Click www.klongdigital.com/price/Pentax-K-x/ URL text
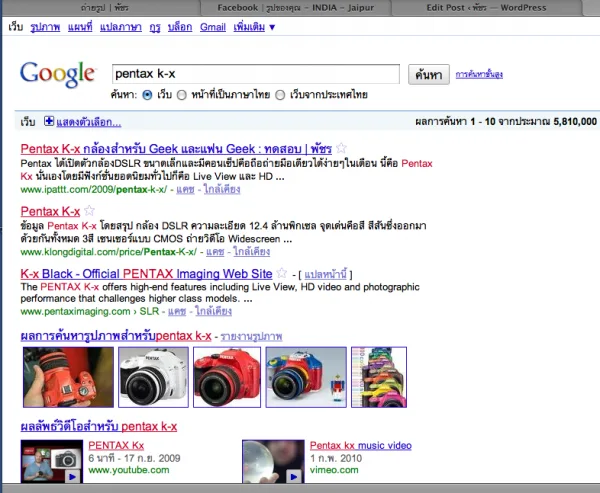 point(109,252)
